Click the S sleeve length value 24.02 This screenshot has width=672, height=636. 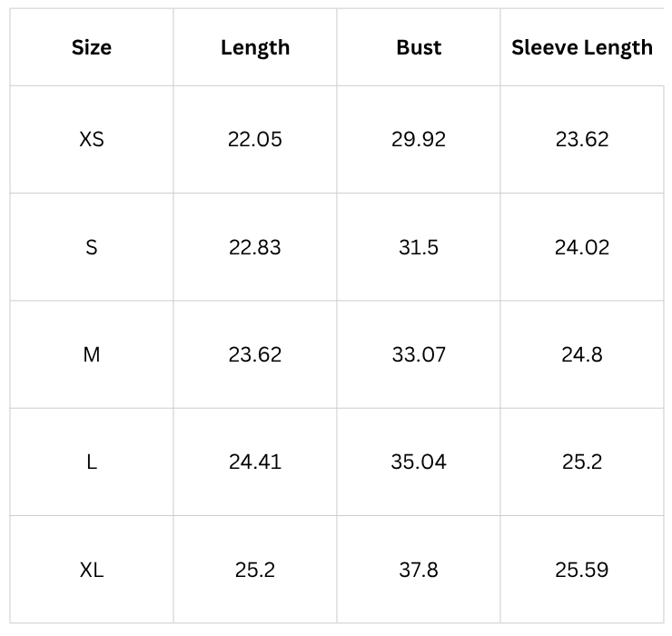[x=582, y=247]
